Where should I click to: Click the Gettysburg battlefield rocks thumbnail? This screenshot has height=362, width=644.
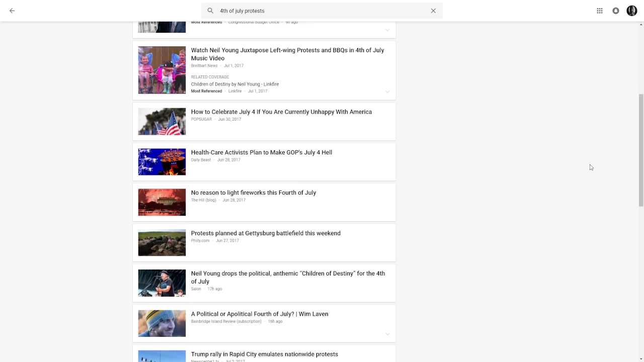162,243
